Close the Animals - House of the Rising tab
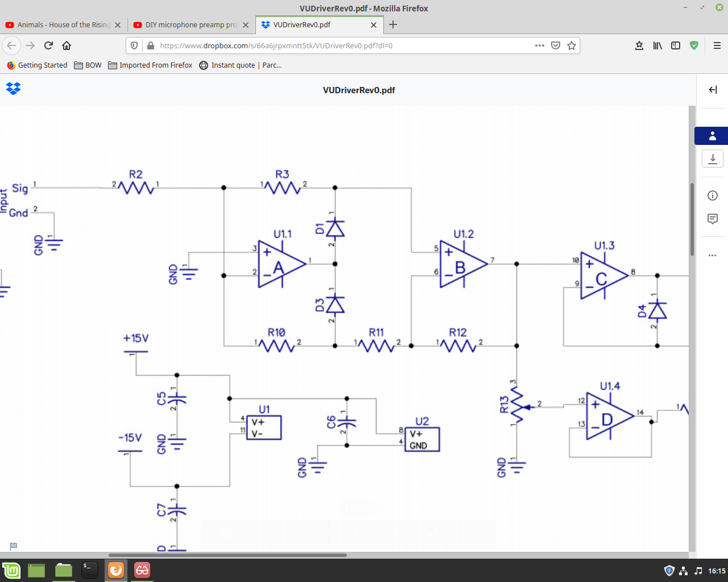Screen dimensions: 728x582 [118, 25]
